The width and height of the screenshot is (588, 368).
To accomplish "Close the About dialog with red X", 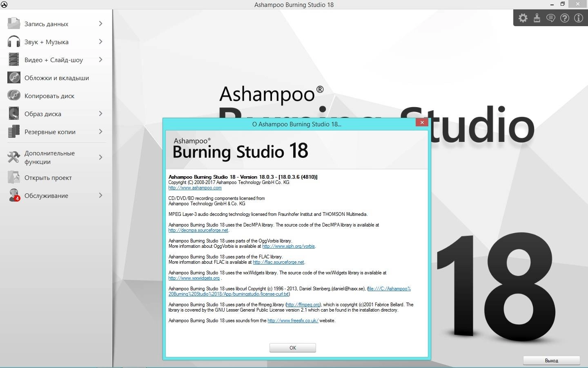I will pos(422,122).
